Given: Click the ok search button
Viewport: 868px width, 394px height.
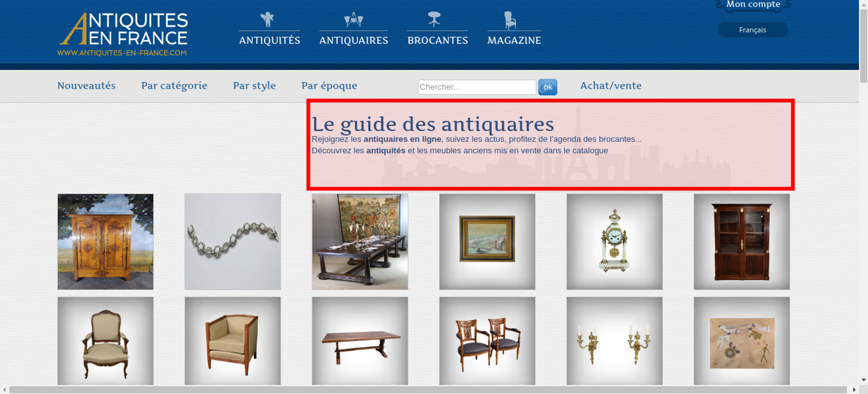Looking at the screenshot, I should pyautogui.click(x=548, y=87).
